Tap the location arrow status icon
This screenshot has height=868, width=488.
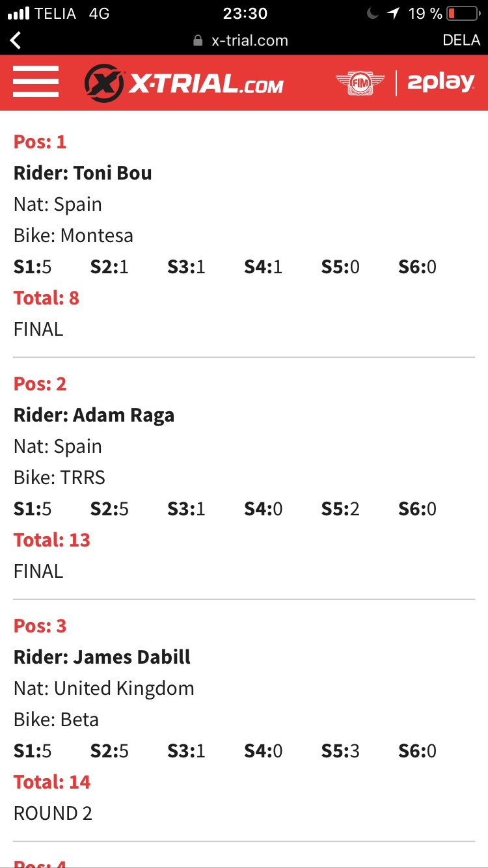pyautogui.click(x=394, y=13)
